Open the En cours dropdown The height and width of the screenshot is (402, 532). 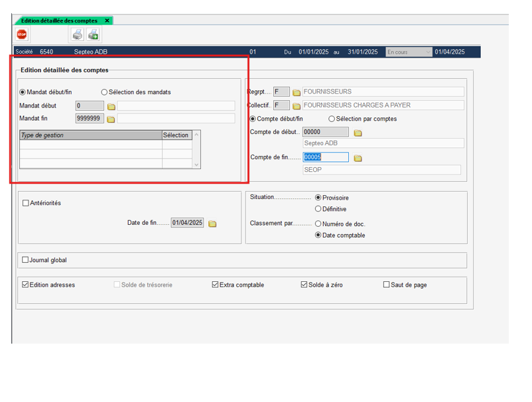click(x=409, y=52)
